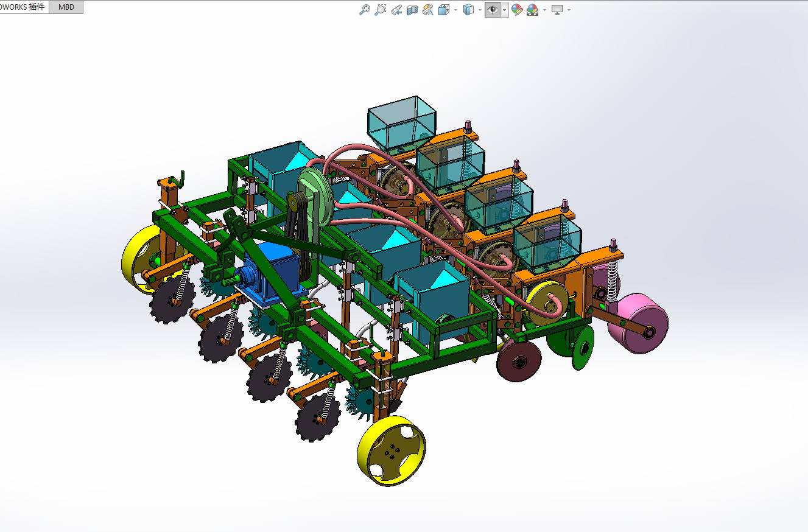Open the Display Style dropdown arrow
The image size is (808, 532).
coord(480,10)
